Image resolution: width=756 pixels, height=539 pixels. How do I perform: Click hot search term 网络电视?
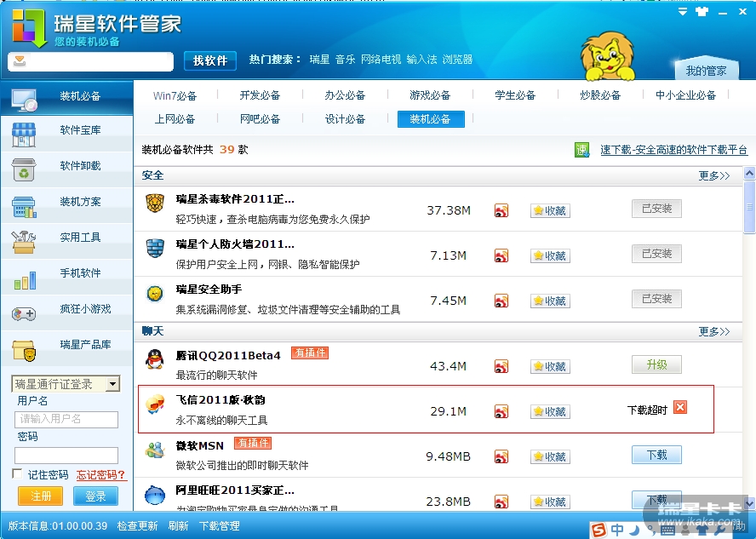tap(381, 60)
